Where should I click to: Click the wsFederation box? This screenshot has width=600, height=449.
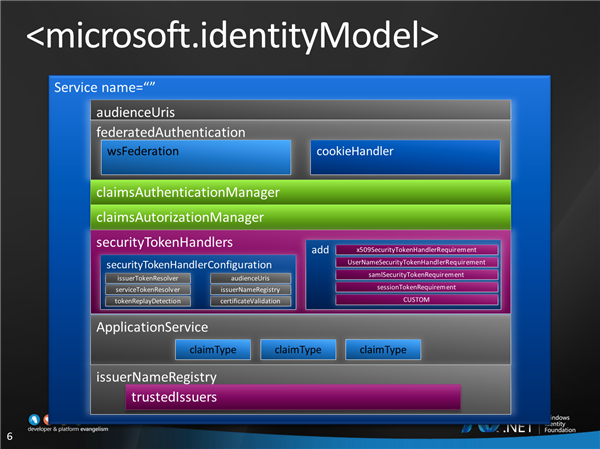(196, 157)
